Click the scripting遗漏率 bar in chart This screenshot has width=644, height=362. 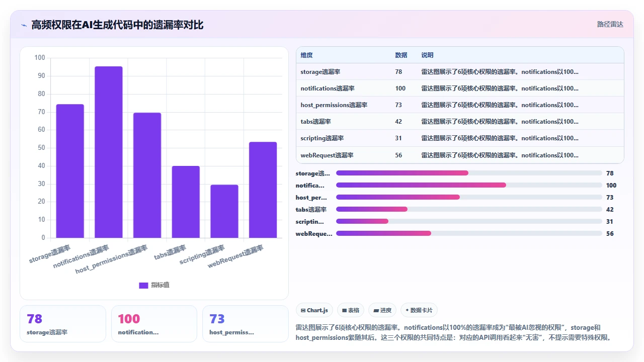pyautogui.click(x=224, y=211)
